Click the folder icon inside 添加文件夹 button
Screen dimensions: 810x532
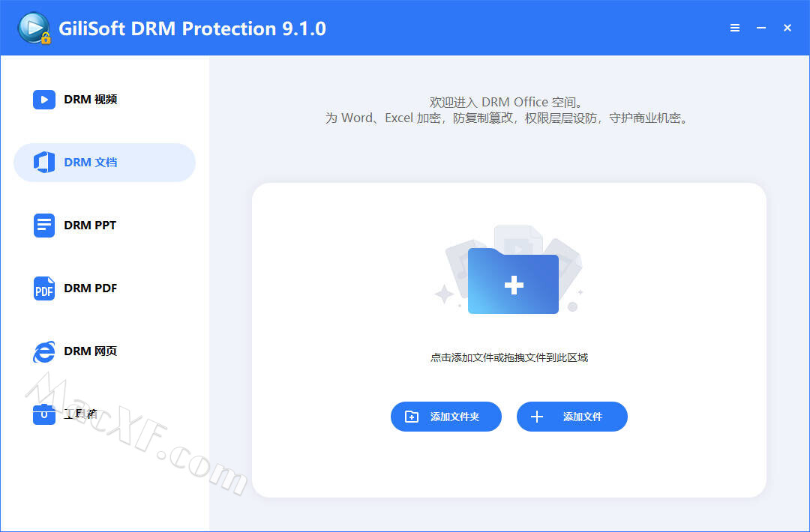click(x=412, y=417)
